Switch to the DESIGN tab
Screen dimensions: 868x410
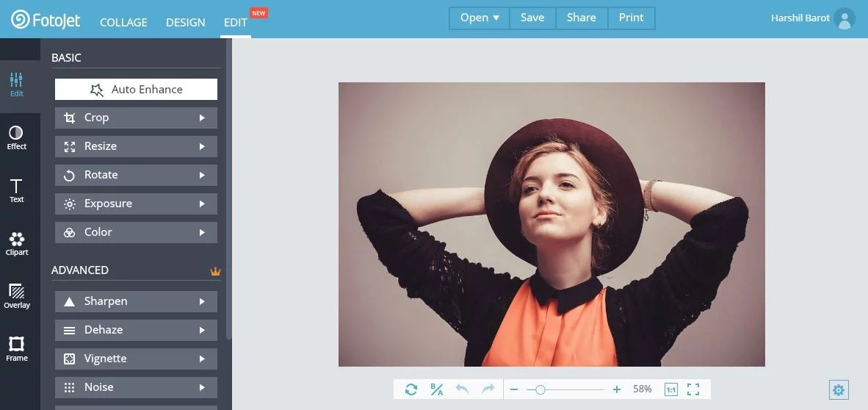(x=186, y=23)
